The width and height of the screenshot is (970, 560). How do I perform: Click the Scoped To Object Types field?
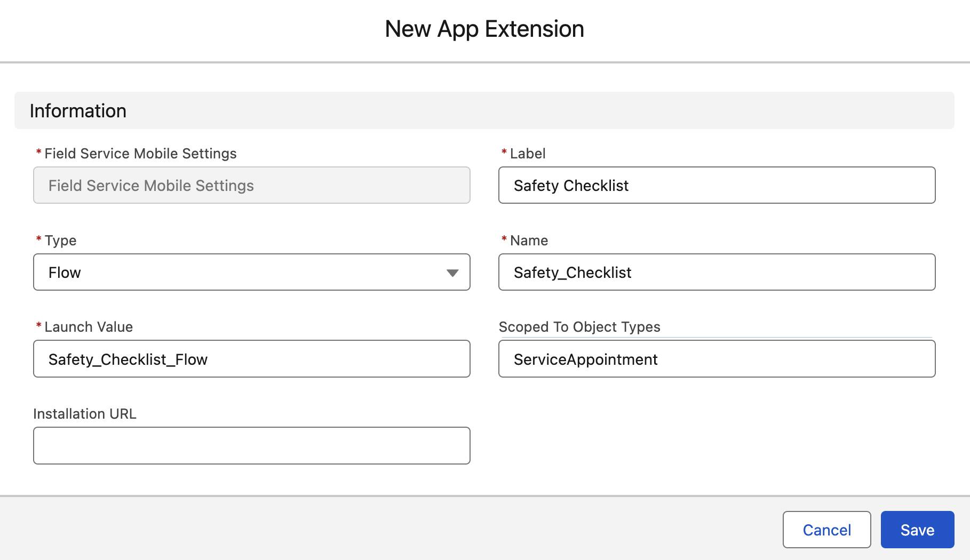(x=717, y=359)
